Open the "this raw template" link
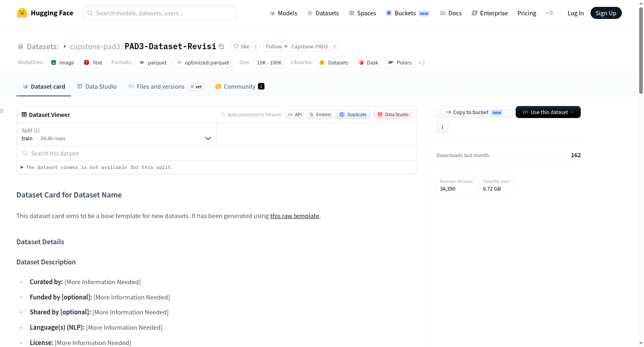Viewport: 644px width, 347px height. pos(295,216)
